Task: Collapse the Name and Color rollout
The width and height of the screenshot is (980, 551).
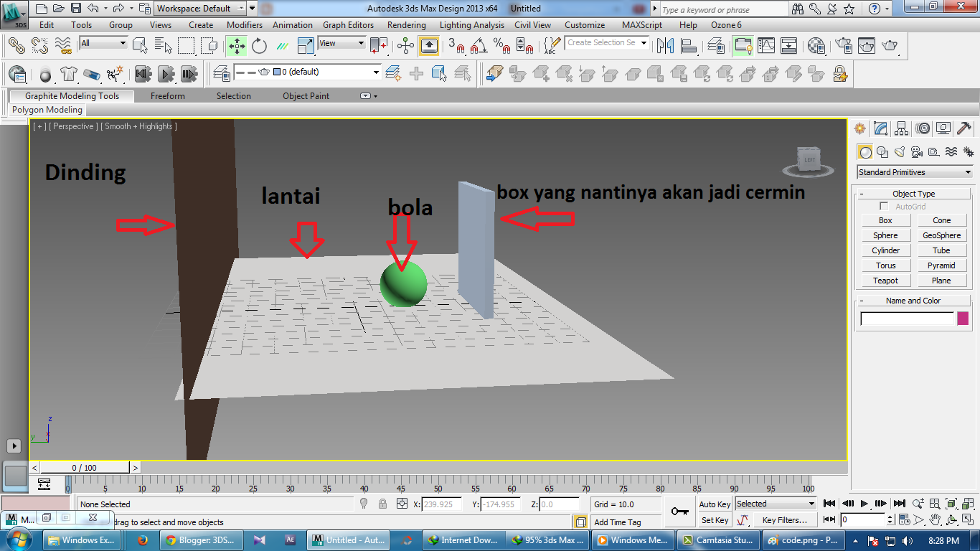Action: [x=913, y=301]
